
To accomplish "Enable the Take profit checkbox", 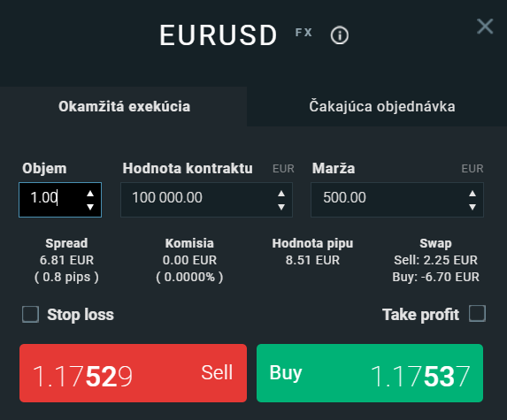I will point(477,313).
